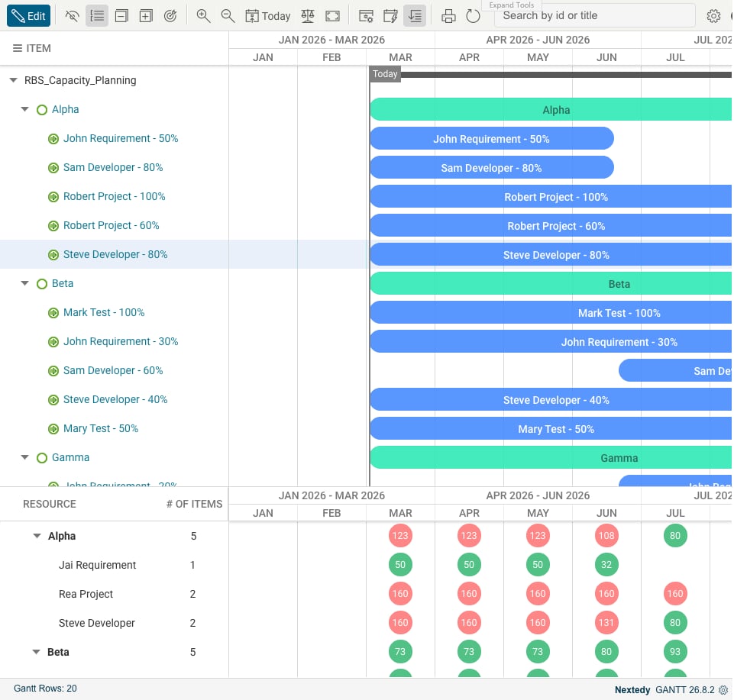734x700 pixels.
Task: Open the Beta item link
Action: click(63, 283)
